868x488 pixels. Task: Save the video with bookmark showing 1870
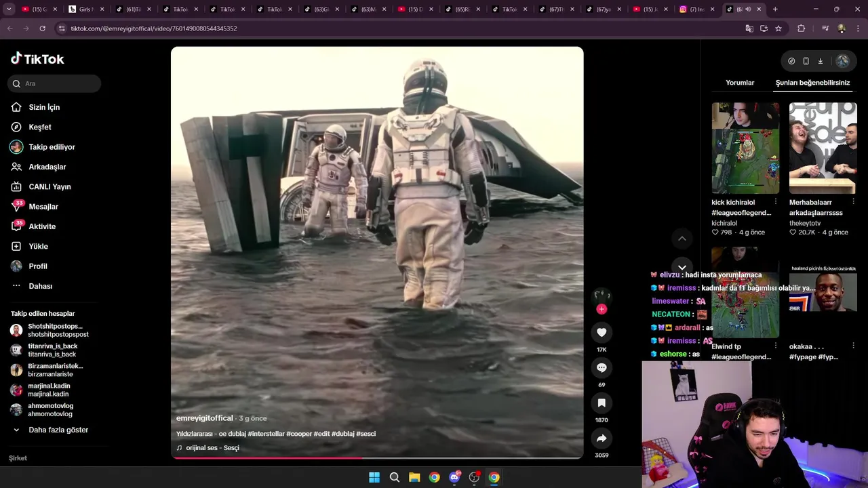coord(601,403)
